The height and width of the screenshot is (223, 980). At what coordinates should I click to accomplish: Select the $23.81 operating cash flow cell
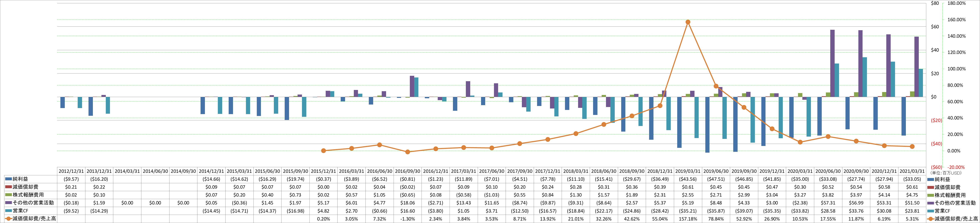click(x=912, y=211)
